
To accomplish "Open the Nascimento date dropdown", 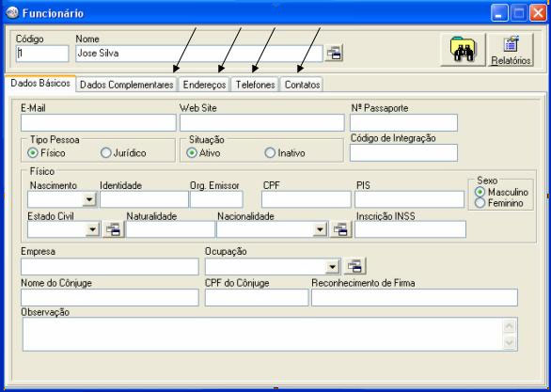I will (89, 199).
